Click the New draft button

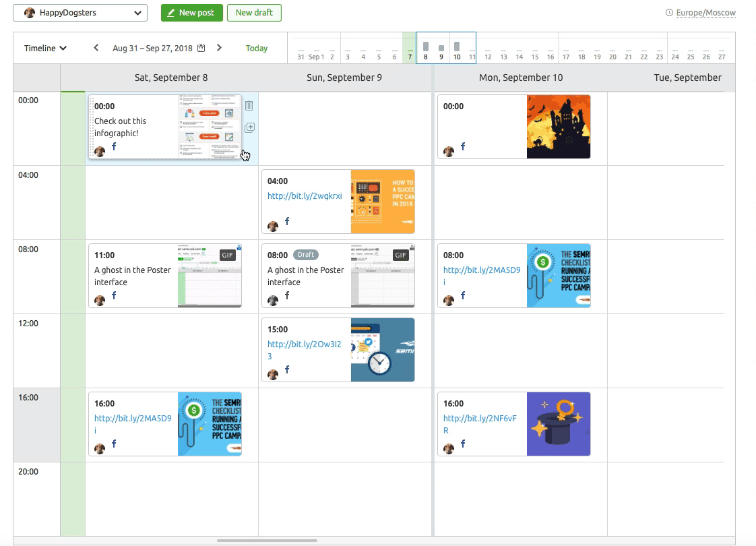(x=254, y=13)
